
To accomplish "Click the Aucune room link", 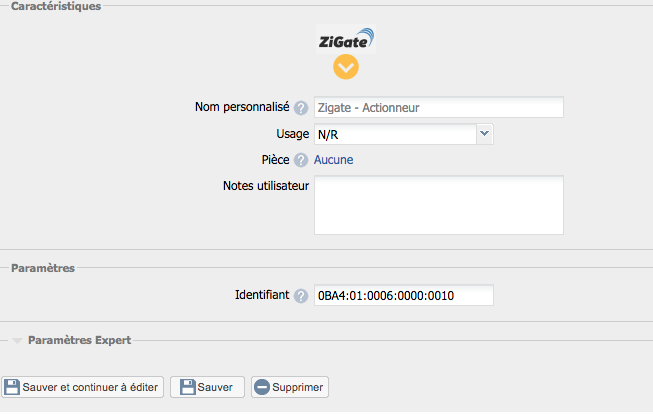I will point(334,160).
